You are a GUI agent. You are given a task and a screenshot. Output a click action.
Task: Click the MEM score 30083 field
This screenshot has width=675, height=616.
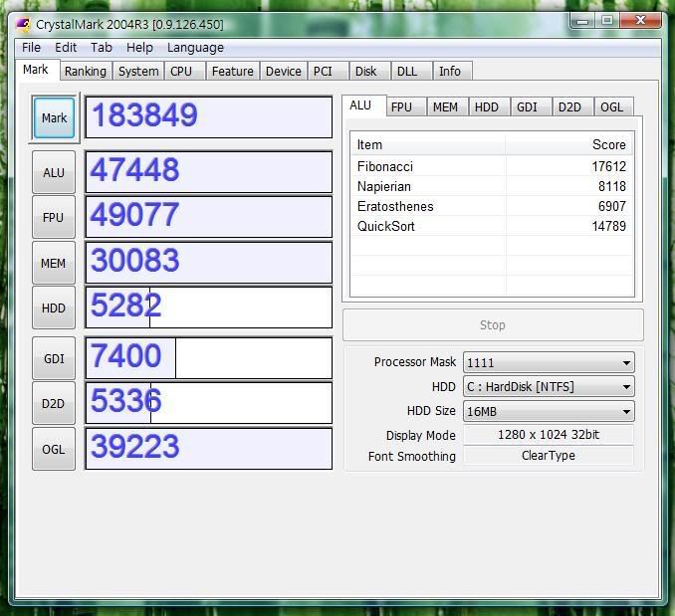pos(209,263)
